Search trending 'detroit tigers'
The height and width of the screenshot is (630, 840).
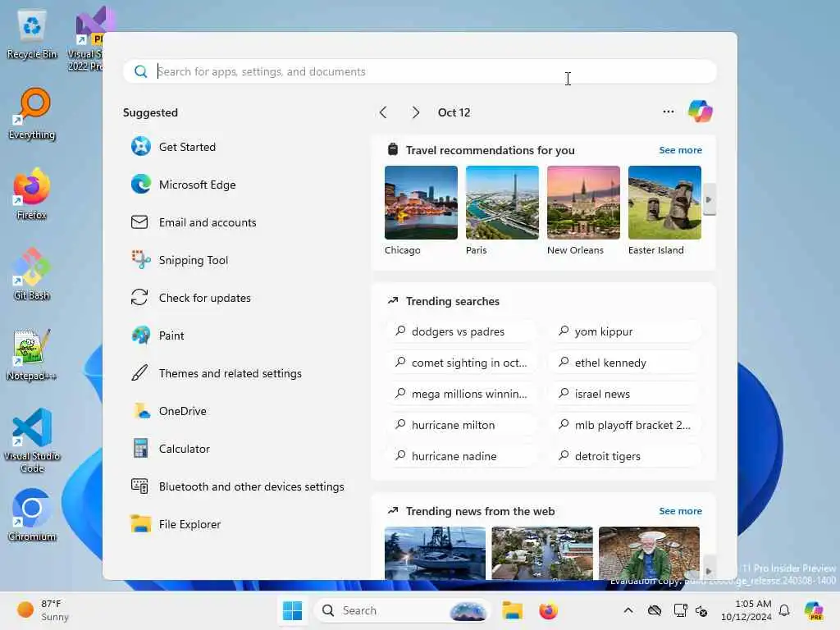click(625, 456)
